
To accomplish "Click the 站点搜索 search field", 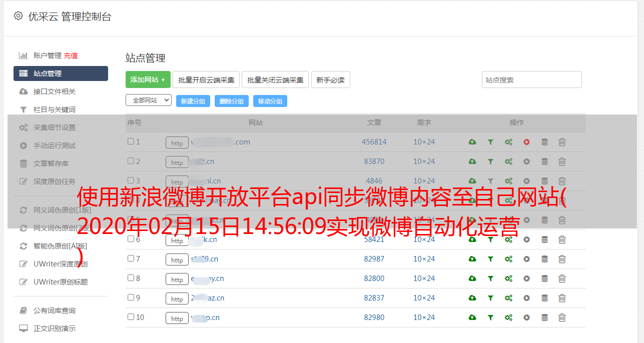I will click(532, 79).
